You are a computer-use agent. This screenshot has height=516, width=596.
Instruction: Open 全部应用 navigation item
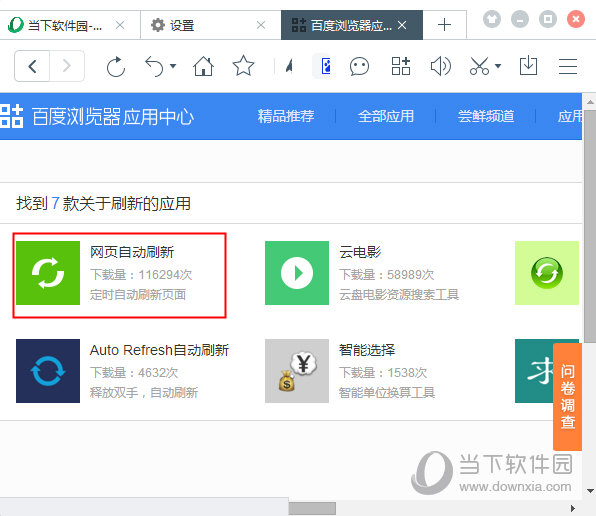click(x=386, y=116)
